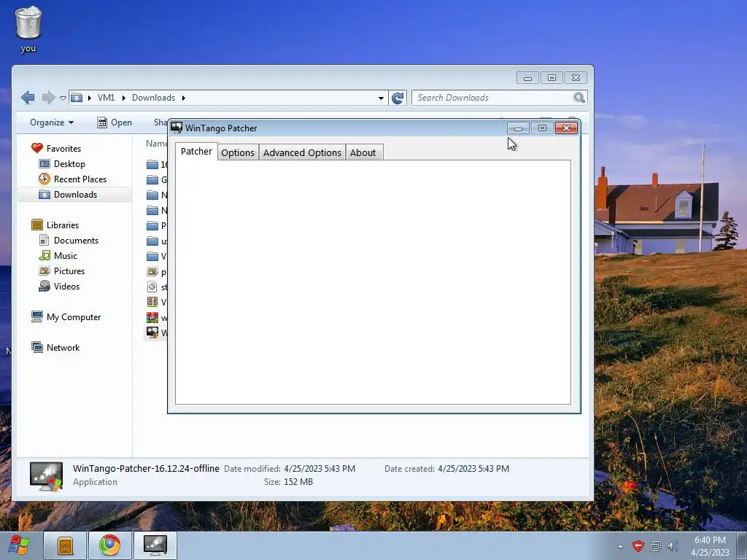Open the Options tab in WinTango Patcher

238,153
